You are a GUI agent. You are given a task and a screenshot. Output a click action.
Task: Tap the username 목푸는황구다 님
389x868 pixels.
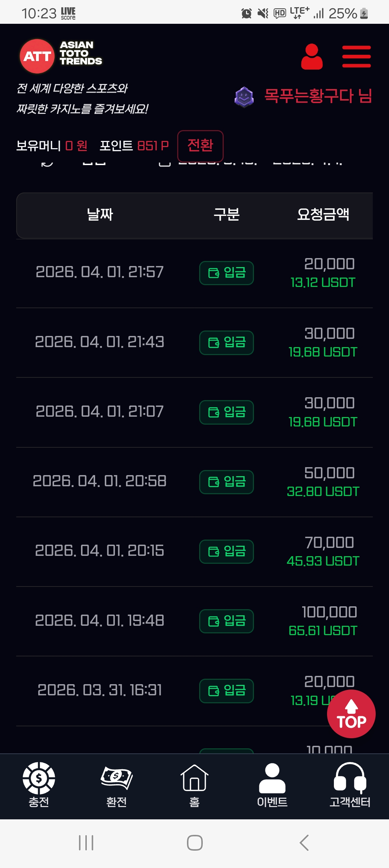[x=318, y=96]
